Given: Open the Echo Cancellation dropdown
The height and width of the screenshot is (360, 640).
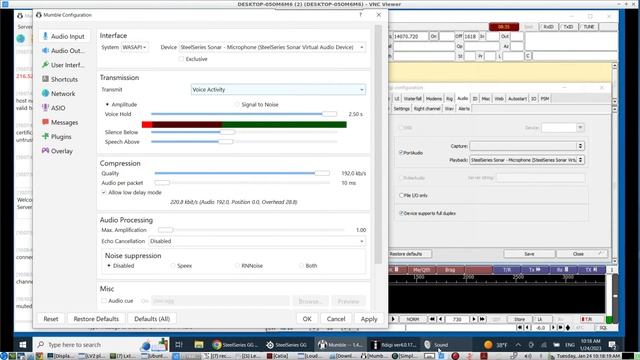Looking at the screenshot, I should [x=257, y=241].
